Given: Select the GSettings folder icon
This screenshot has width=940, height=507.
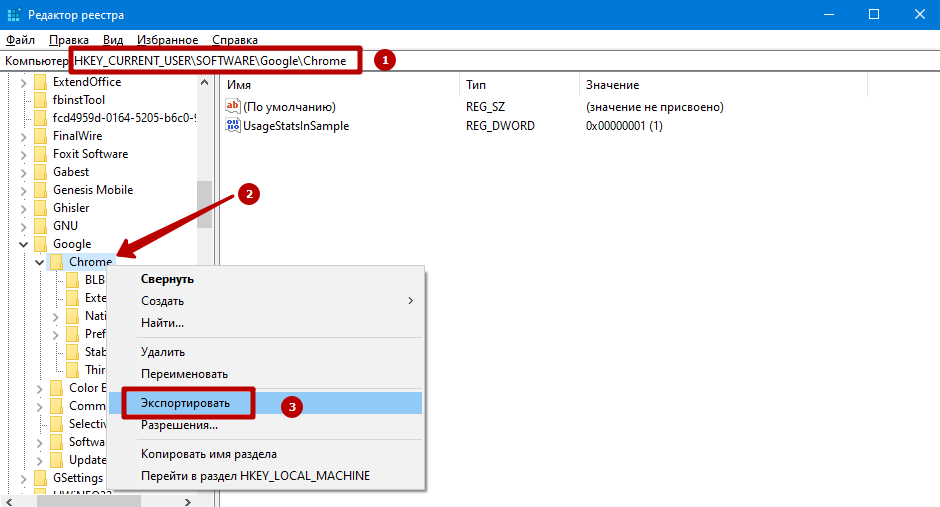Looking at the screenshot, I should [40, 478].
